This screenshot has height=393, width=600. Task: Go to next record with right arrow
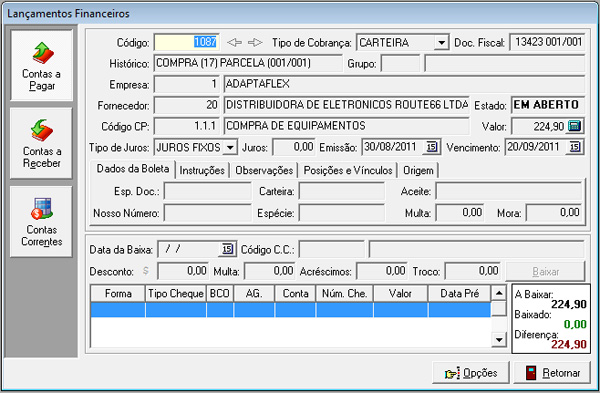click(x=255, y=42)
